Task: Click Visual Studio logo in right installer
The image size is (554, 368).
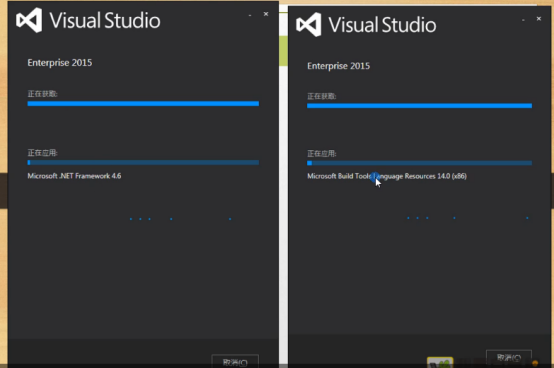Action: [309, 25]
